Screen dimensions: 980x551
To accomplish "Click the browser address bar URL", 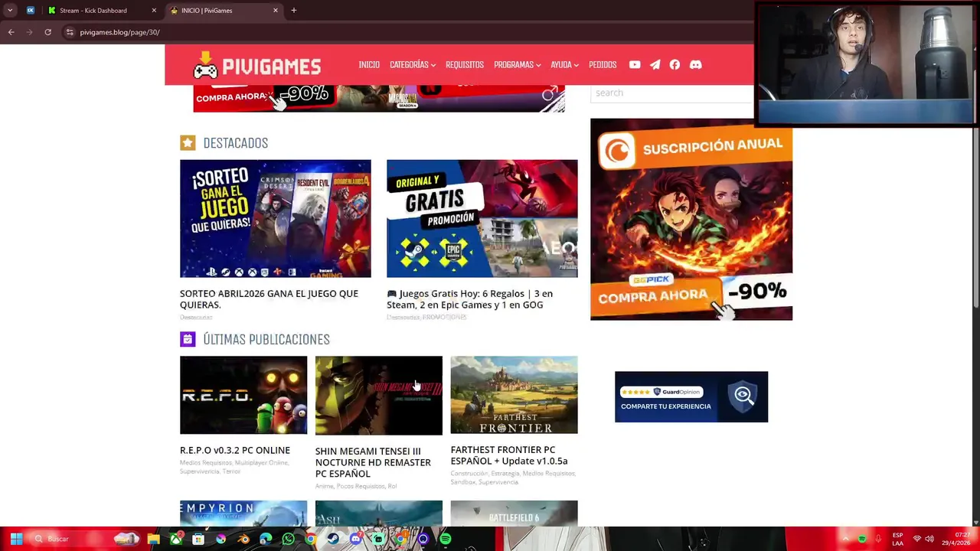I will point(119,32).
